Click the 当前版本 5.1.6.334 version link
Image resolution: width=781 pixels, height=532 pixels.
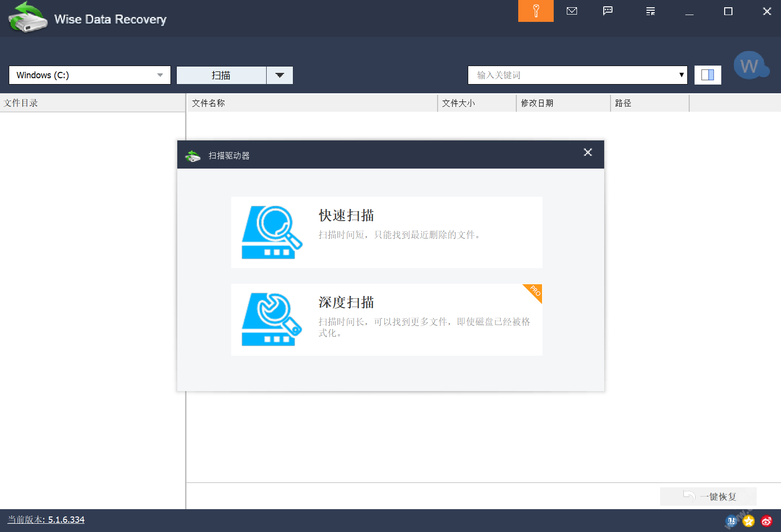coord(46,520)
